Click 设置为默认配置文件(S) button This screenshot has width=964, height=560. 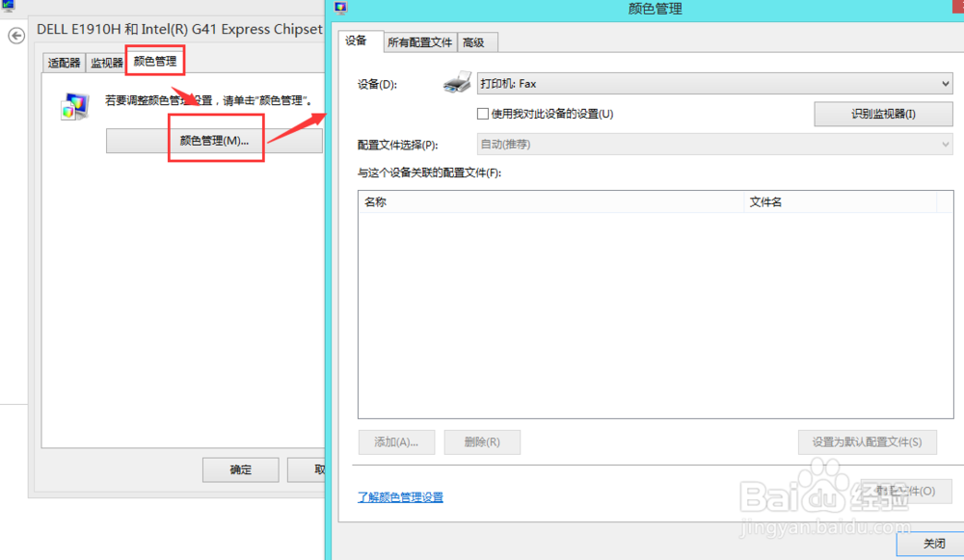pos(867,441)
